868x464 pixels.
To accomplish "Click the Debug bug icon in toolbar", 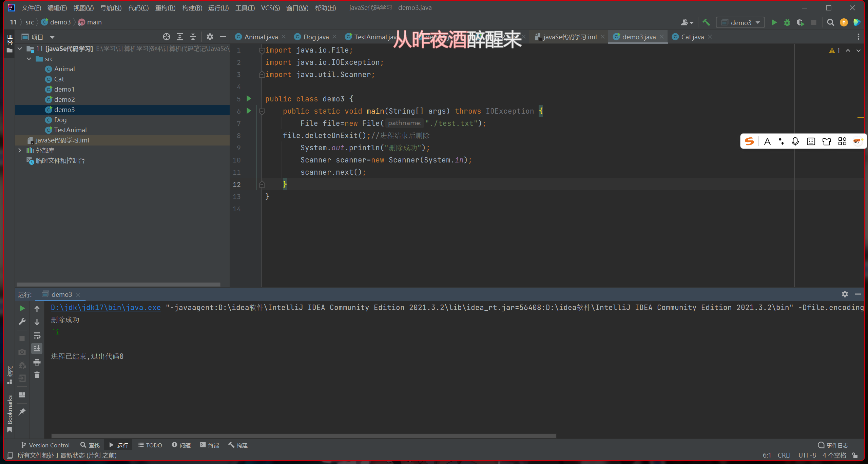I will tap(787, 23).
